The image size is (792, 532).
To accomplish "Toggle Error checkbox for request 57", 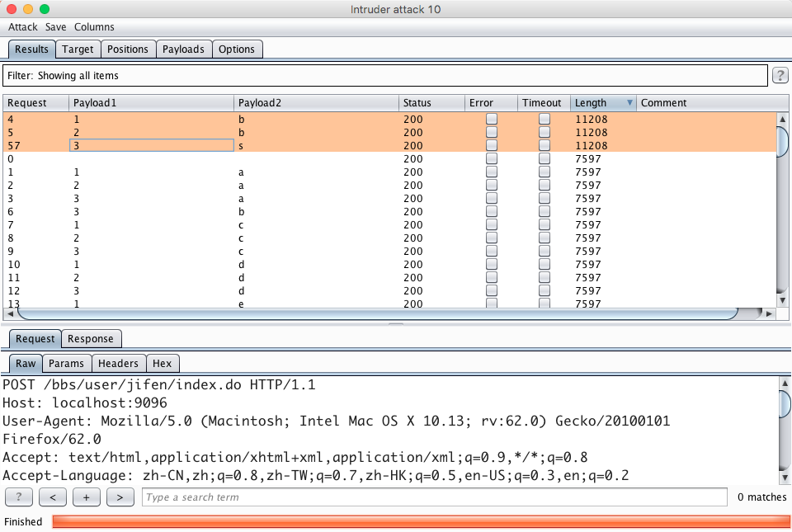I will [492, 145].
